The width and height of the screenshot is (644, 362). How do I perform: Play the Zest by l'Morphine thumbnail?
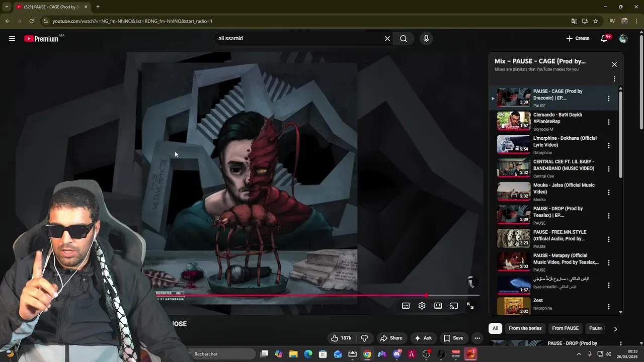pyautogui.click(x=514, y=305)
